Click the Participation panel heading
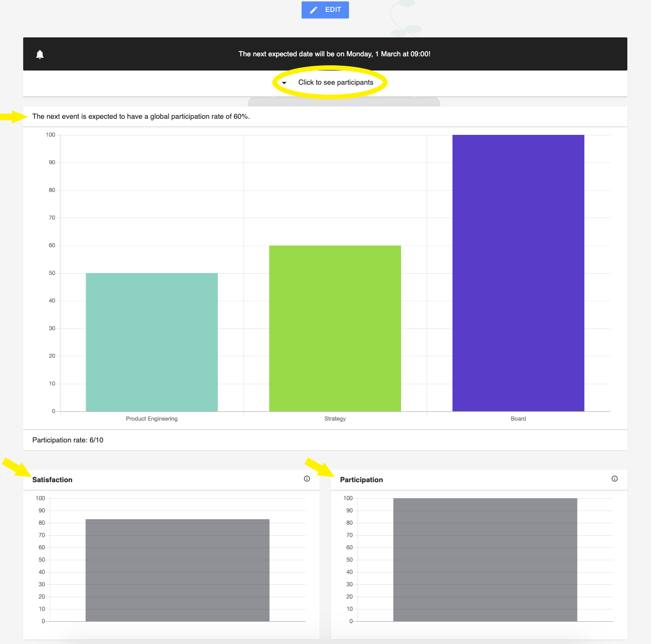 [361, 480]
